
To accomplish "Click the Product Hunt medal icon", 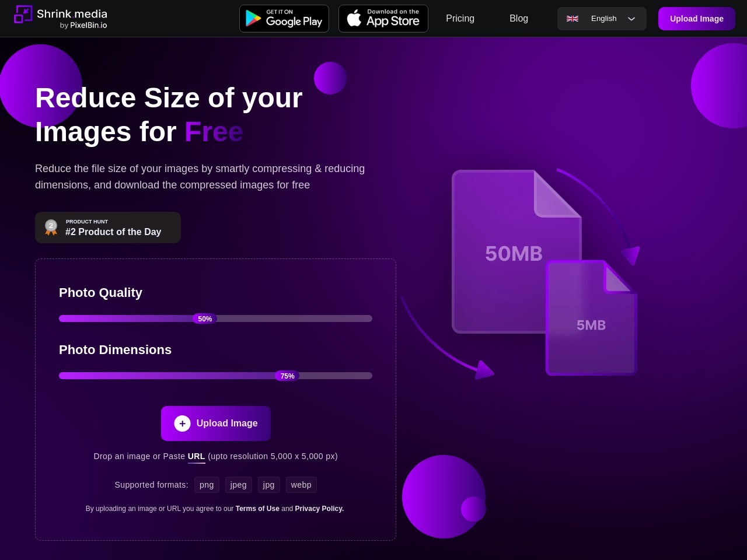I will [51, 228].
